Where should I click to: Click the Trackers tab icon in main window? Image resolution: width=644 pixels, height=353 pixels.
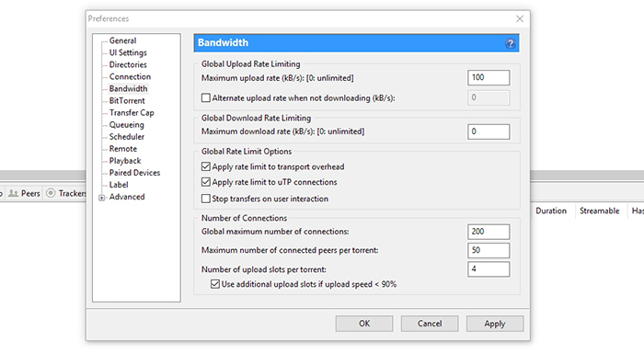[x=51, y=193]
